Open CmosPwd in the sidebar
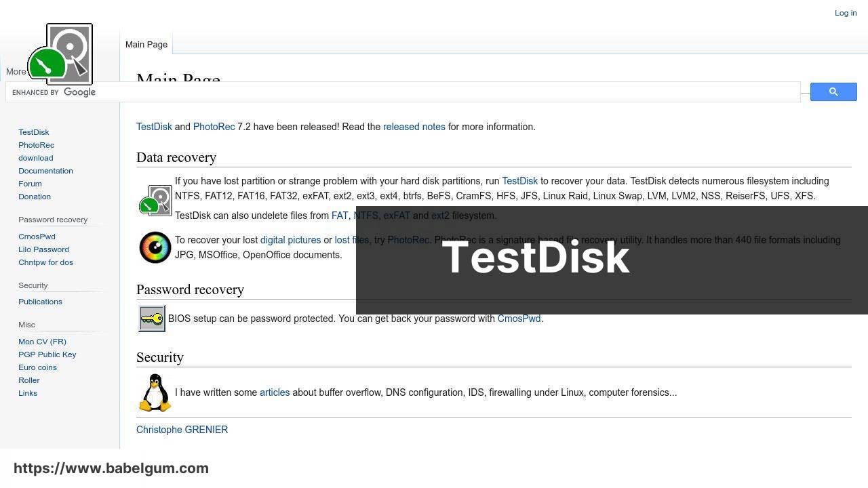868x488 pixels. 37,237
